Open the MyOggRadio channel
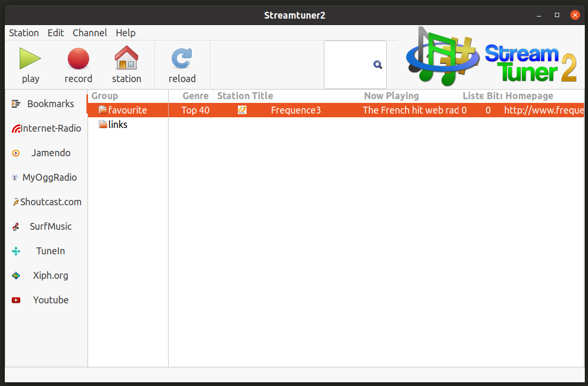The height and width of the screenshot is (386, 588). click(46, 178)
